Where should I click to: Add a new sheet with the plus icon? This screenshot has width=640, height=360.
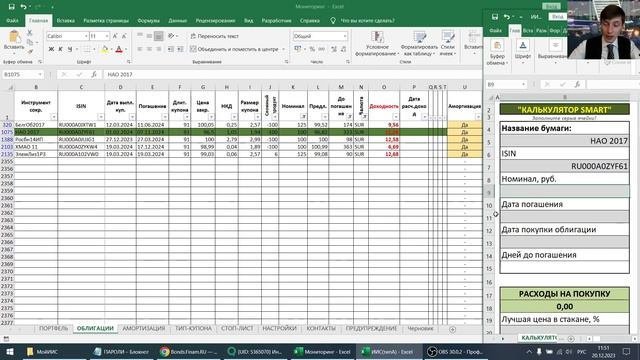pos(452,329)
